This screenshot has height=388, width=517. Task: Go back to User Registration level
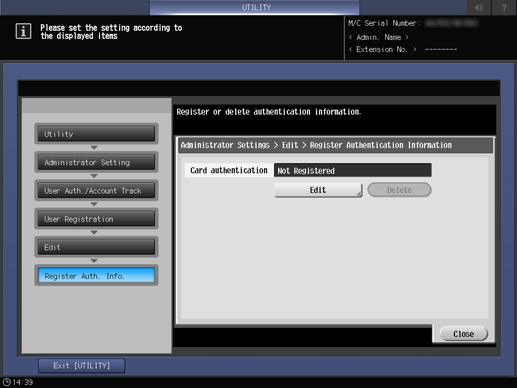click(x=96, y=219)
